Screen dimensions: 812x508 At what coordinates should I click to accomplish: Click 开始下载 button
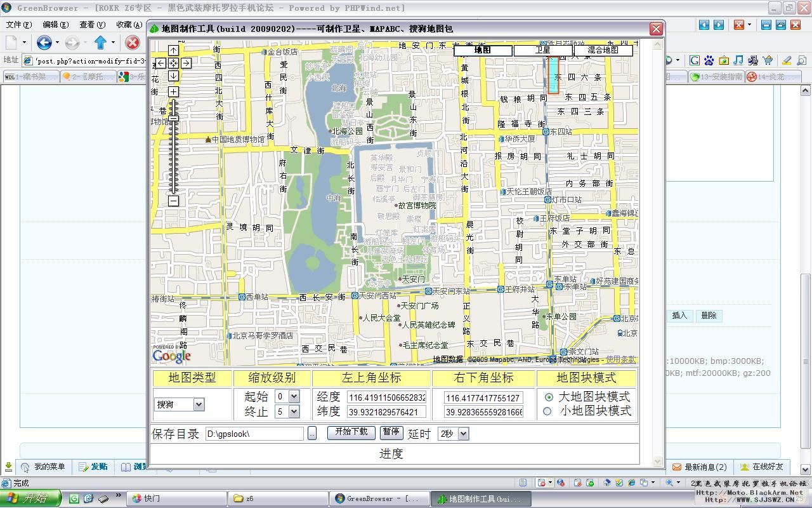tap(351, 432)
